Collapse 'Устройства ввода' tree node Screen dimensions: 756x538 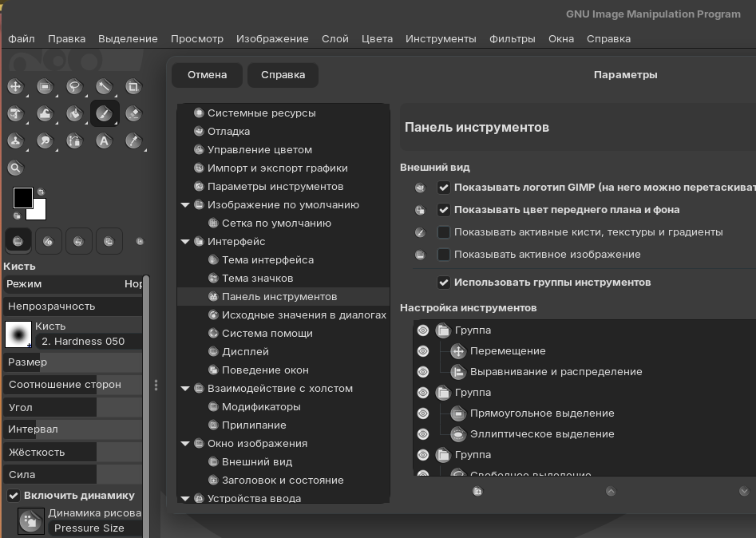click(x=185, y=498)
